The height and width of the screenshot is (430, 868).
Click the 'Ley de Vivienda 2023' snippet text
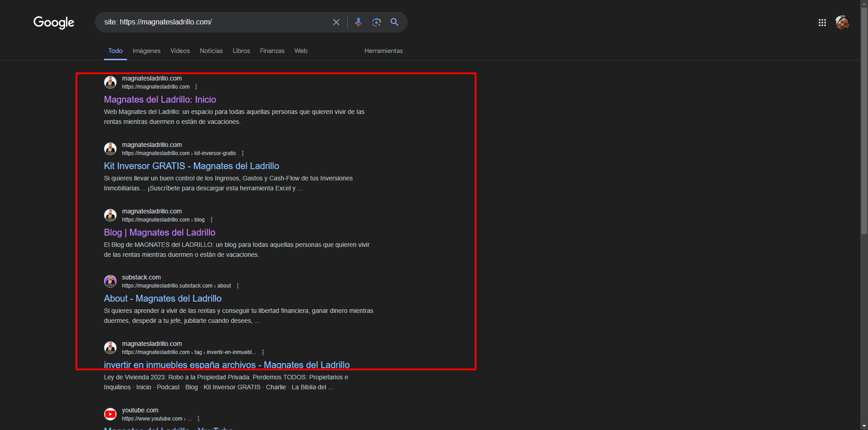226,382
